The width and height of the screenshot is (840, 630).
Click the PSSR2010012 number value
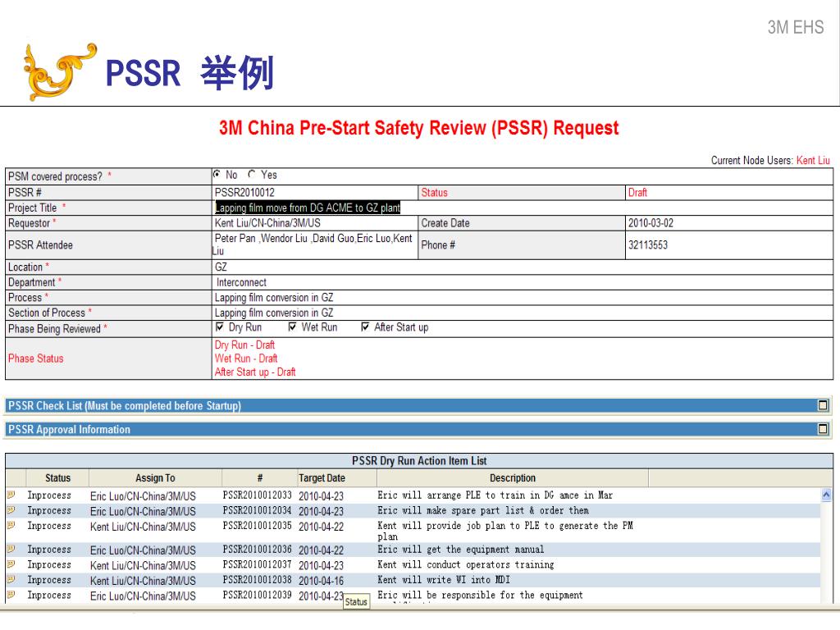click(244, 192)
